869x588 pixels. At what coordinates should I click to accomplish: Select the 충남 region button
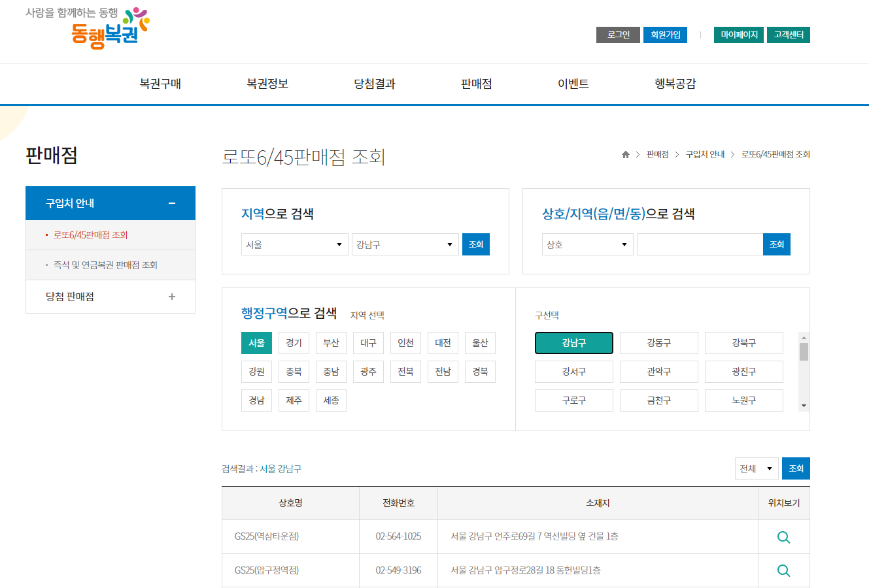[x=331, y=372]
